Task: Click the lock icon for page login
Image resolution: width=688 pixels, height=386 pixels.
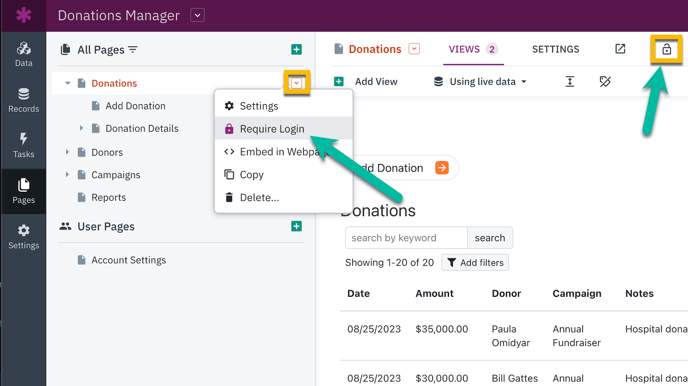Action: pos(666,49)
